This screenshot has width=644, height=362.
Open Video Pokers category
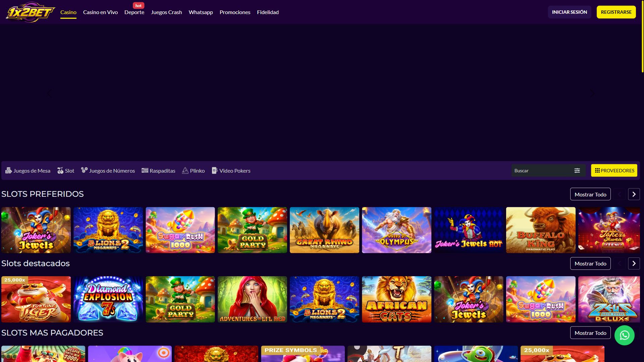[231, 171]
